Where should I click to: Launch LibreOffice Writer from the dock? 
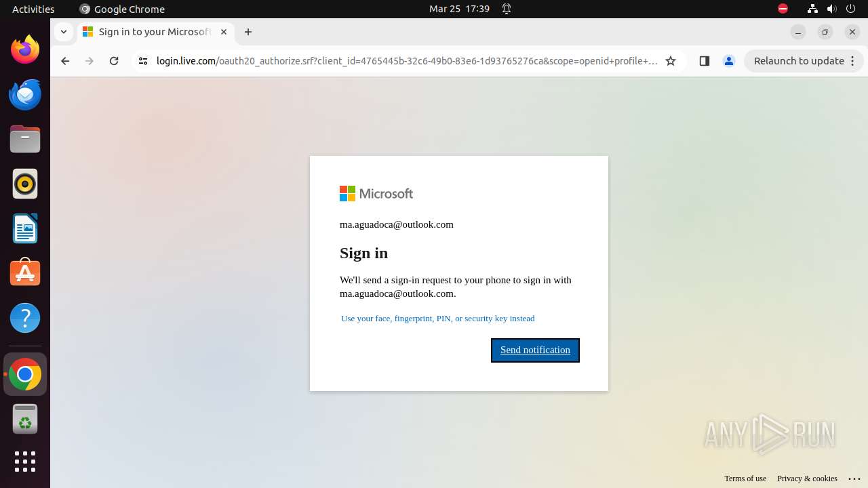tap(25, 228)
